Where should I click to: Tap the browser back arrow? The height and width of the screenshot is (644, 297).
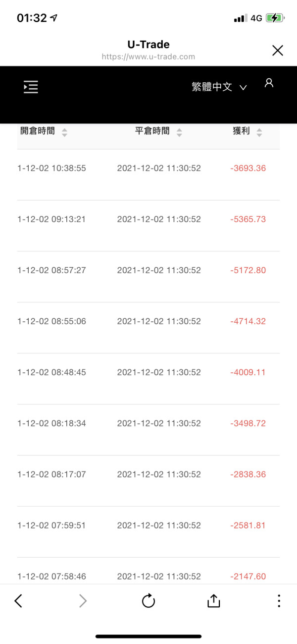(x=18, y=601)
